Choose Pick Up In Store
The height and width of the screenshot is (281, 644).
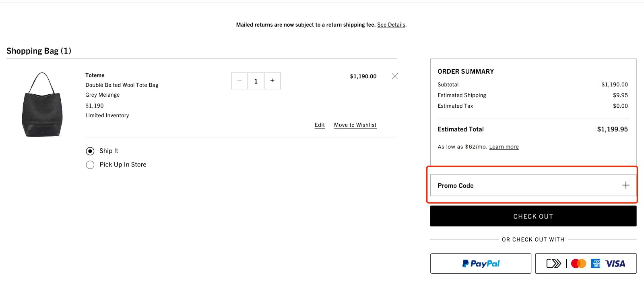pos(90,164)
